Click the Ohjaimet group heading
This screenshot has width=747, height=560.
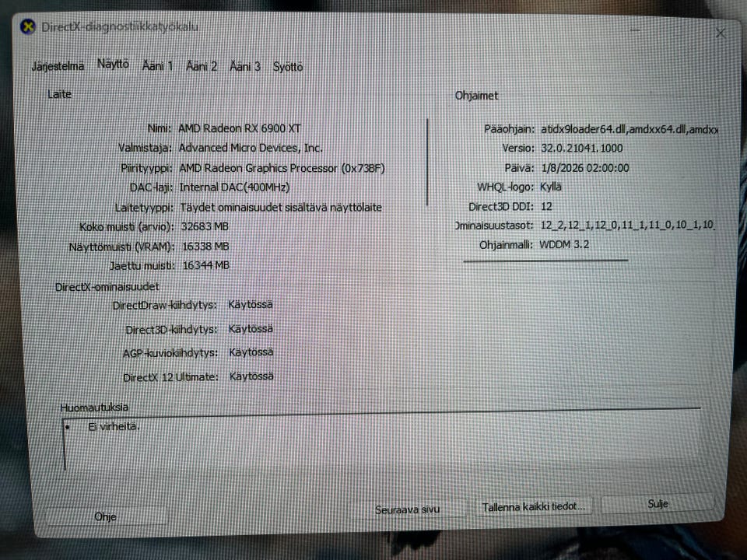[476, 96]
